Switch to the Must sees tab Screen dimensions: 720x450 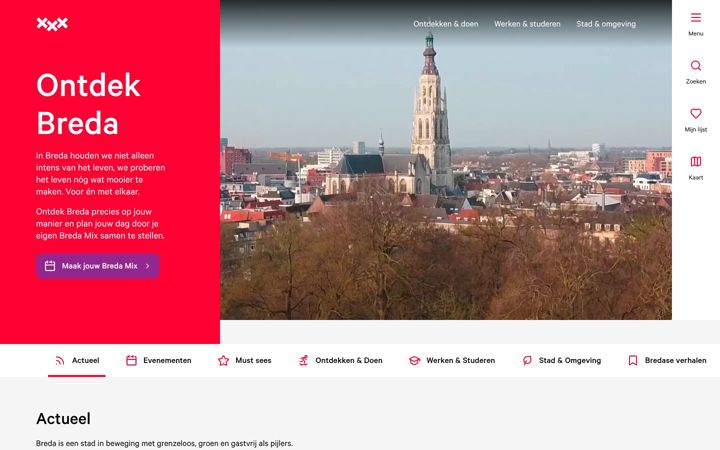click(x=244, y=360)
